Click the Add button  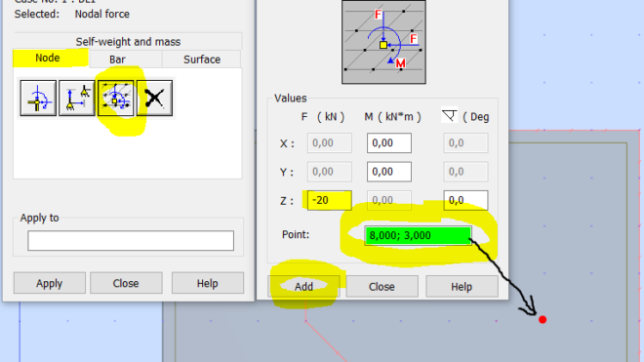303,287
